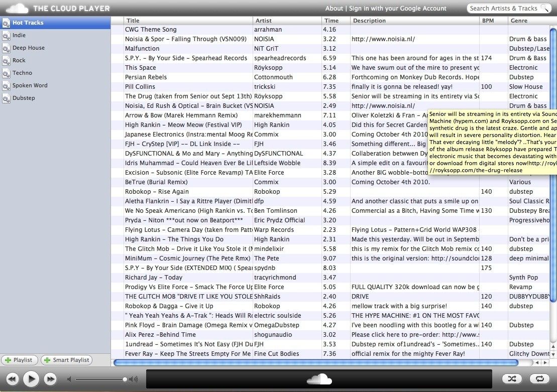Screen dimensions: 557x392
Task: Click the search magnifier icon
Action: (545, 8)
